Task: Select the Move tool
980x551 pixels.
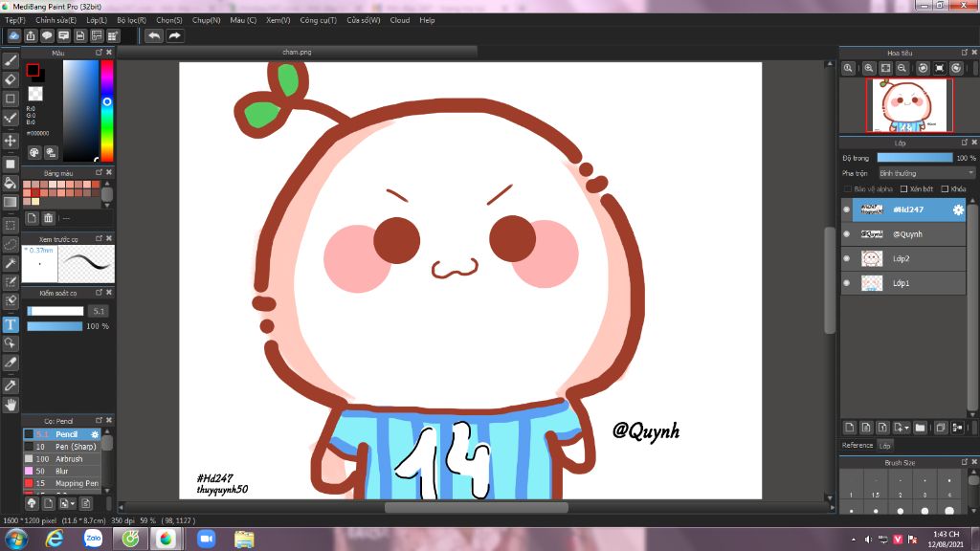Action: (11, 141)
